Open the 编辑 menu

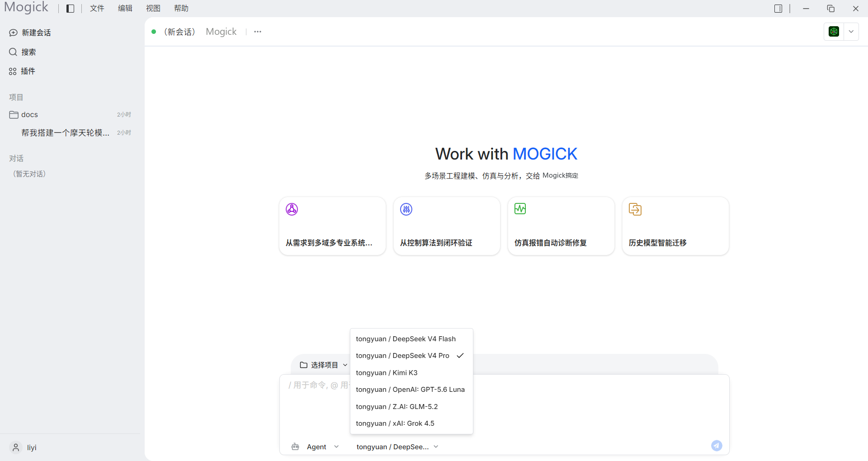(125, 8)
